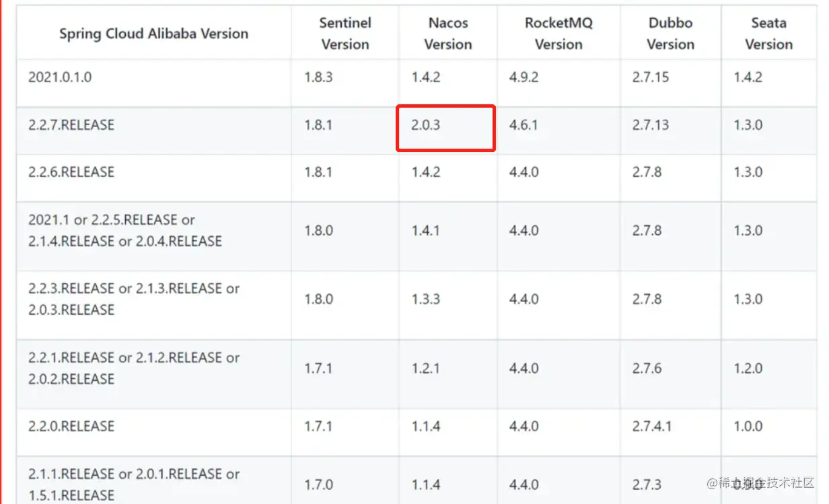Select Seata 1.4.2 in the 2021.0.1.0 row
829x504 pixels.
[768, 83]
